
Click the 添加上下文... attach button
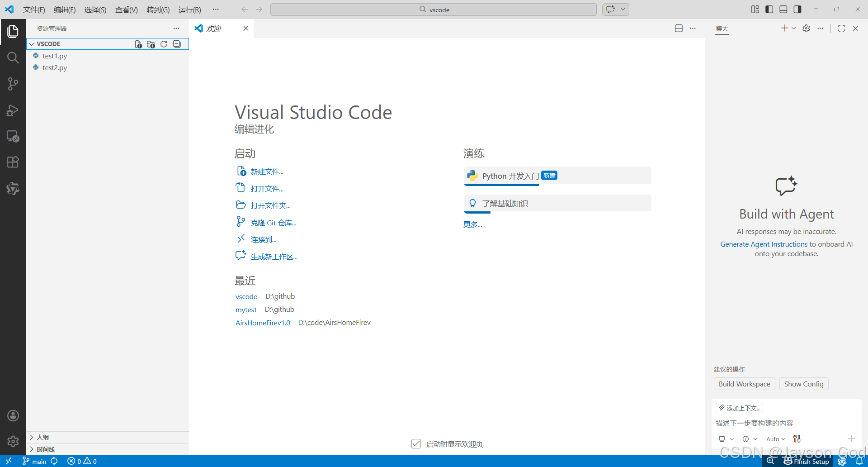coord(740,408)
